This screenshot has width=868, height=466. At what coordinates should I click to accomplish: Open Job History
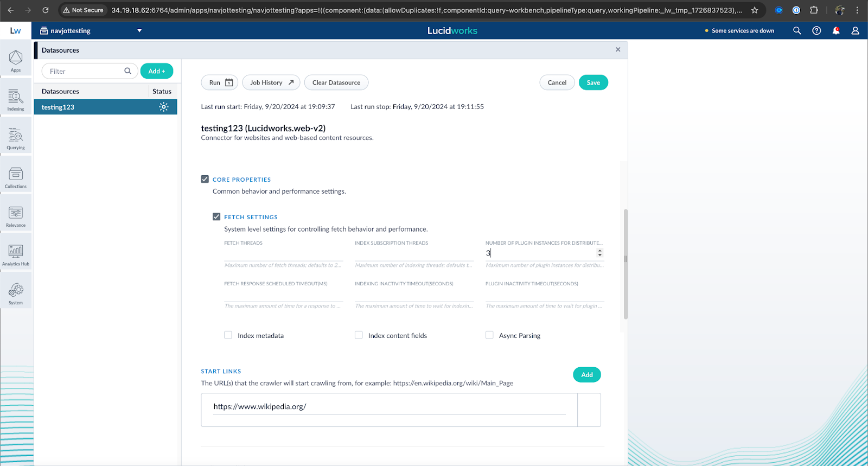[x=271, y=82]
